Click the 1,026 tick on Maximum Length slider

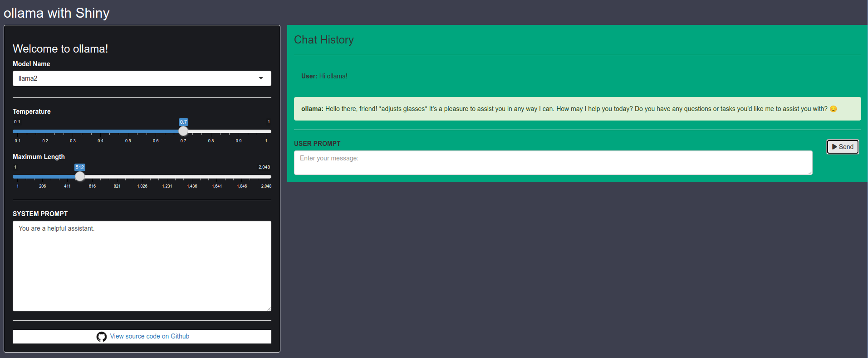point(142,186)
